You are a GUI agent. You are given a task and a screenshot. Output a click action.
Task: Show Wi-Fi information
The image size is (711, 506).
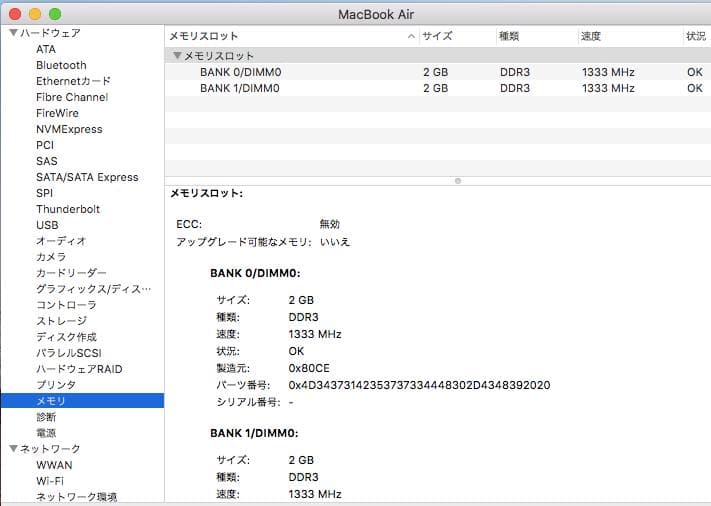(50, 481)
